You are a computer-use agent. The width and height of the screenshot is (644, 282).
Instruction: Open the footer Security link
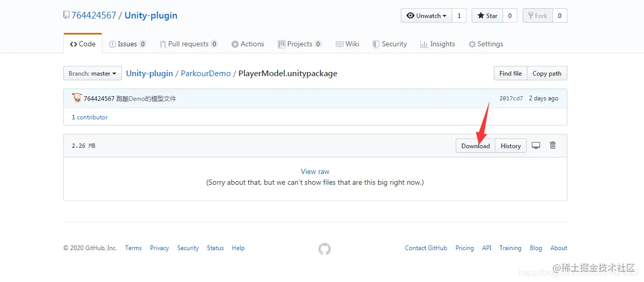tap(188, 248)
